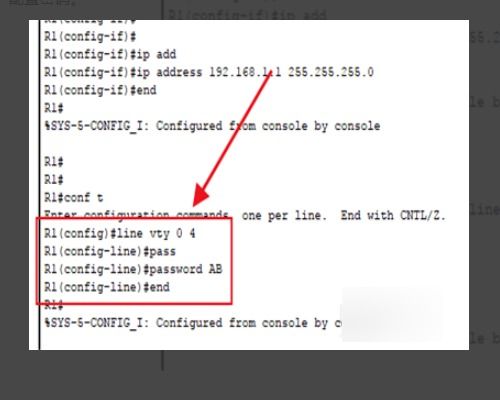Image resolution: width=500 pixels, height=400 pixels.
Task: Click the 'line vty 0 4' command line
Action: coord(120,234)
